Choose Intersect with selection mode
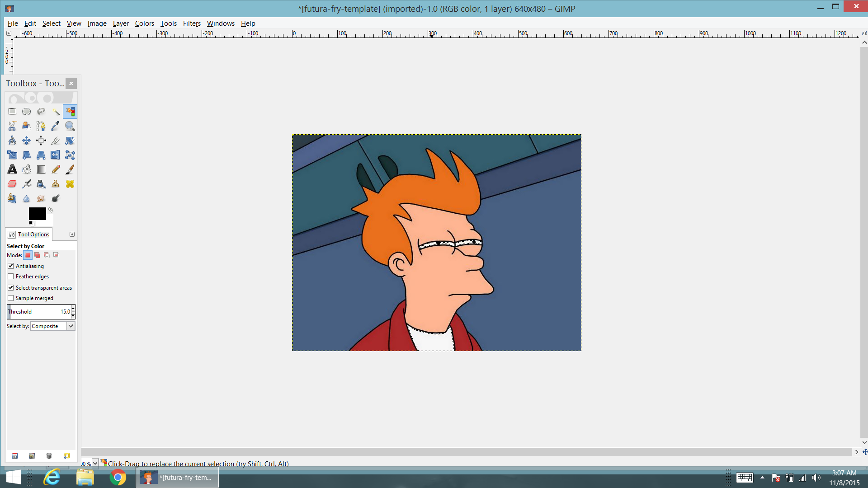Viewport: 868px width, 488px height. [56, 255]
